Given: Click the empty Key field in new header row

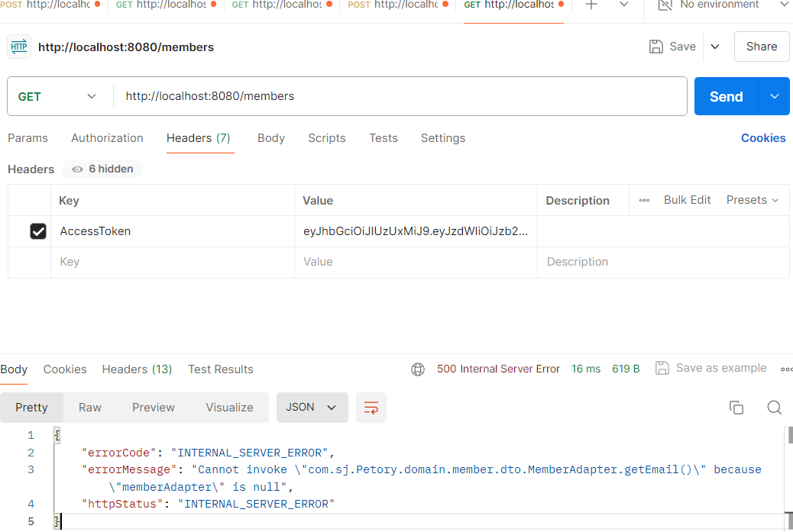Looking at the screenshot, I should coord(173,263).
